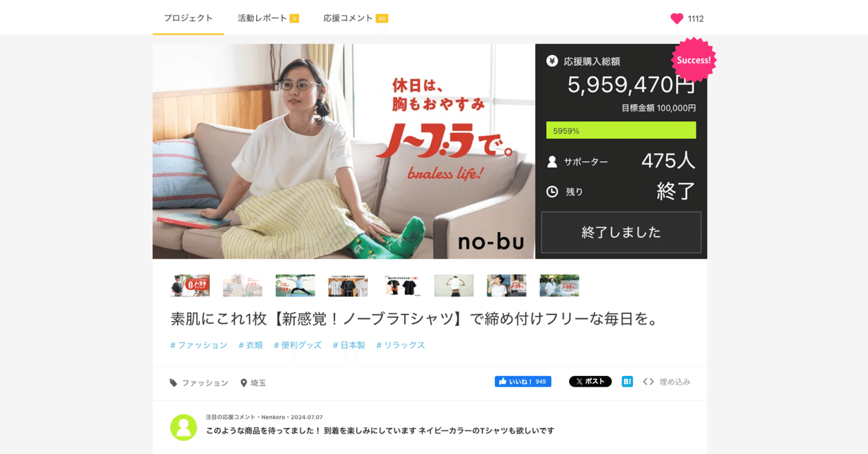This screenshot has width=868, height=454.
Task: Click the heart favorite icon showing 1112
Action: [678, 20]
